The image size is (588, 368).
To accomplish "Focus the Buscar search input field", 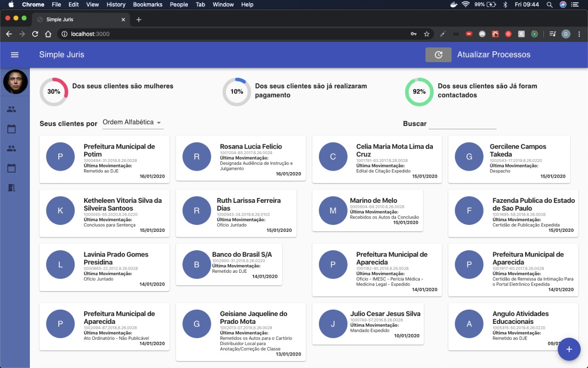I will coord(462,124).
